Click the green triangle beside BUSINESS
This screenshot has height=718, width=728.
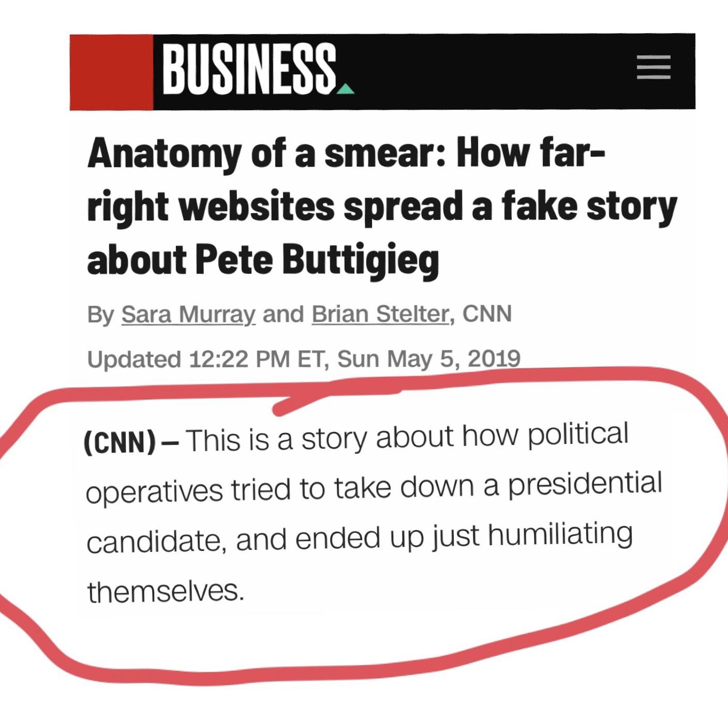click(x=346, y=91)
